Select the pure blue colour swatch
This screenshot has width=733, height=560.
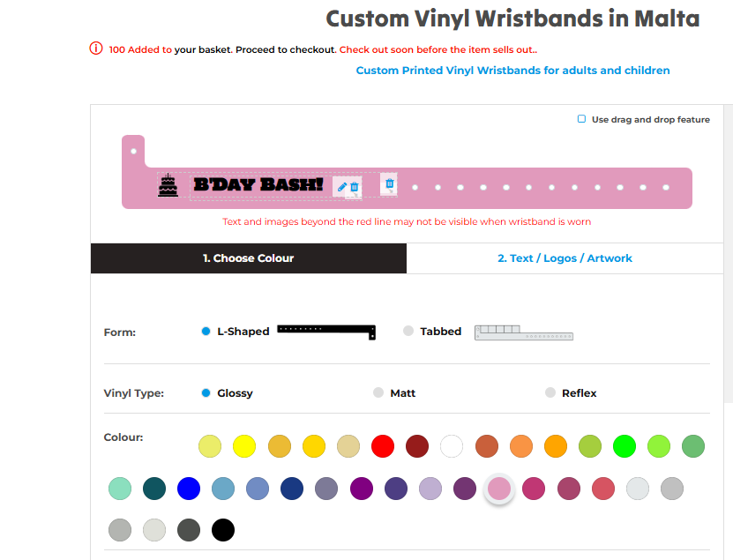tap(189, 489)
